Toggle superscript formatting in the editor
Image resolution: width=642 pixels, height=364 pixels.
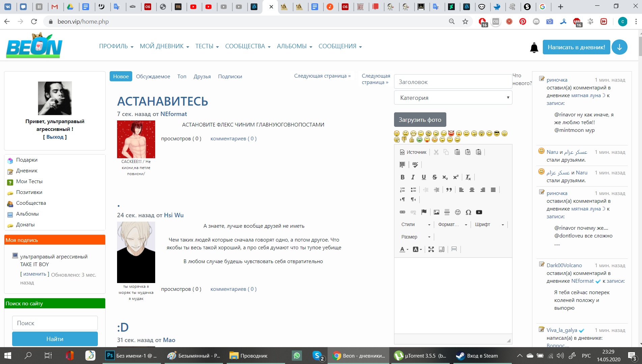pos(456,177)
